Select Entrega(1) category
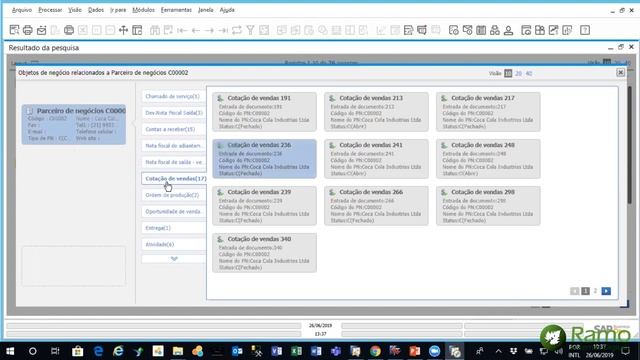 pos(174,228)
